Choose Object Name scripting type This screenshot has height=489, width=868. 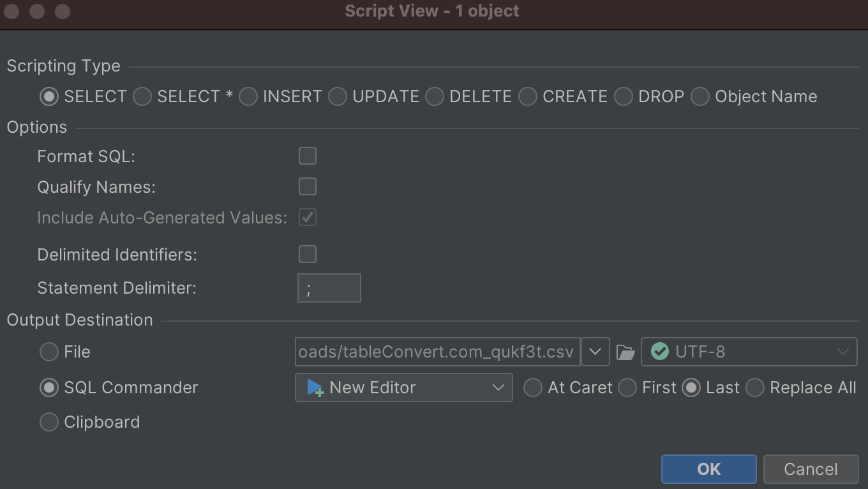point(700,96)
